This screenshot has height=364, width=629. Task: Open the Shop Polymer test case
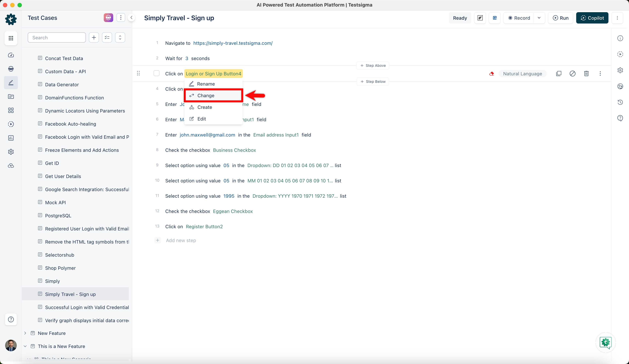click(60, 268)
